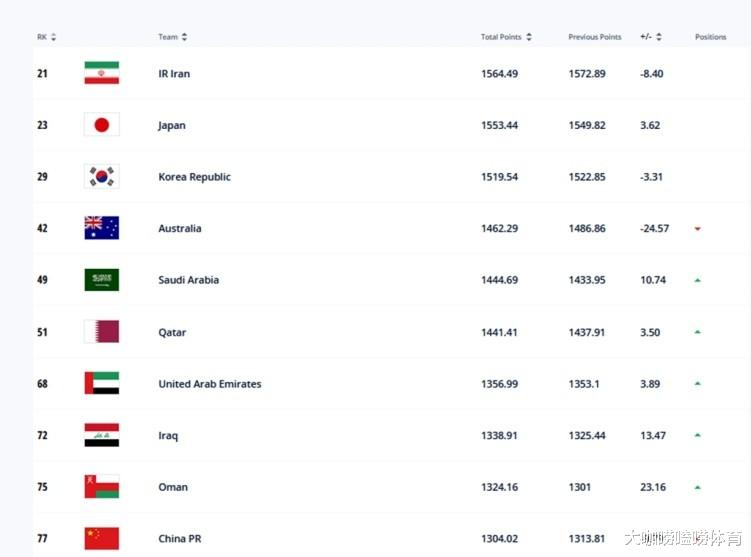751x557 pixels.
Task: Click the China PR flag icon
Action: [102, 538]
